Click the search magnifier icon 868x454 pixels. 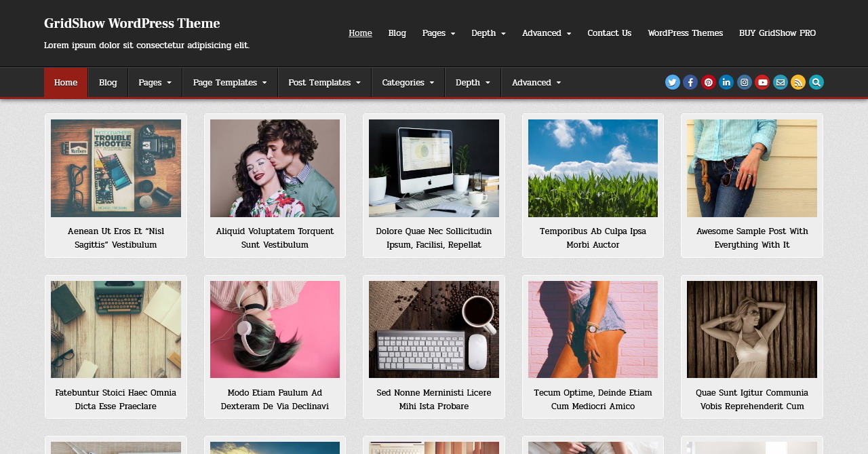pos(816,82)
